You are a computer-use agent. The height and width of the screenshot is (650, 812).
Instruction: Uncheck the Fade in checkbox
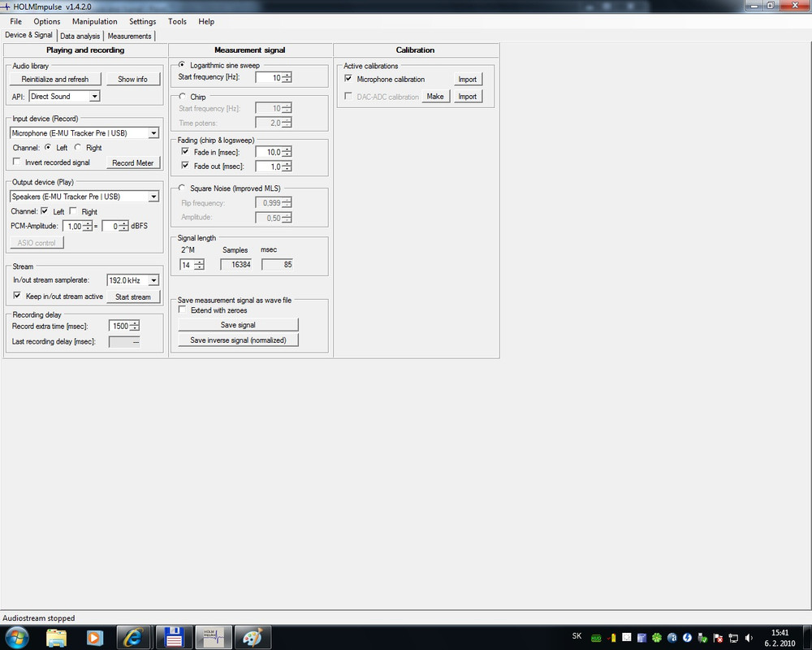(x=185, y=151)
